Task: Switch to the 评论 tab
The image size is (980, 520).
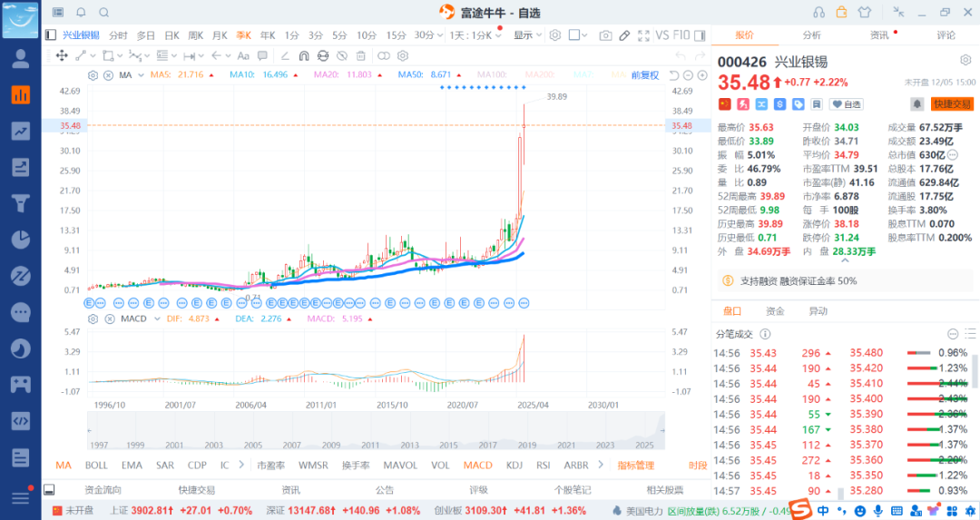Action: click(946, 35)
